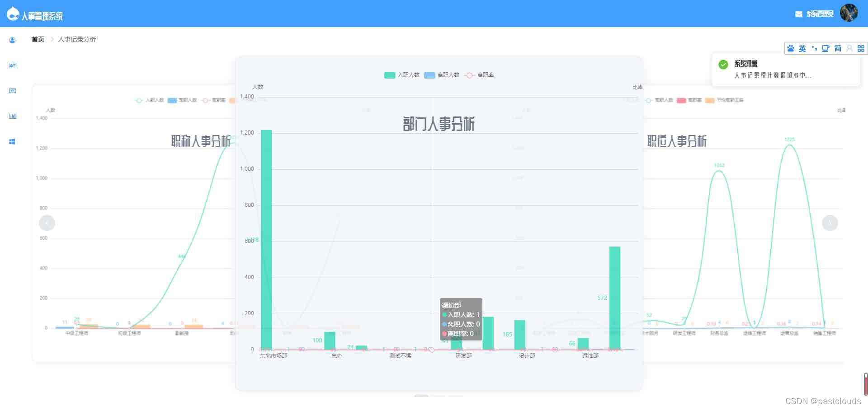This screenshot has width=868, height=410.
Task: Click the 东北市场部 axis label
Action: (x=273, y=356)
